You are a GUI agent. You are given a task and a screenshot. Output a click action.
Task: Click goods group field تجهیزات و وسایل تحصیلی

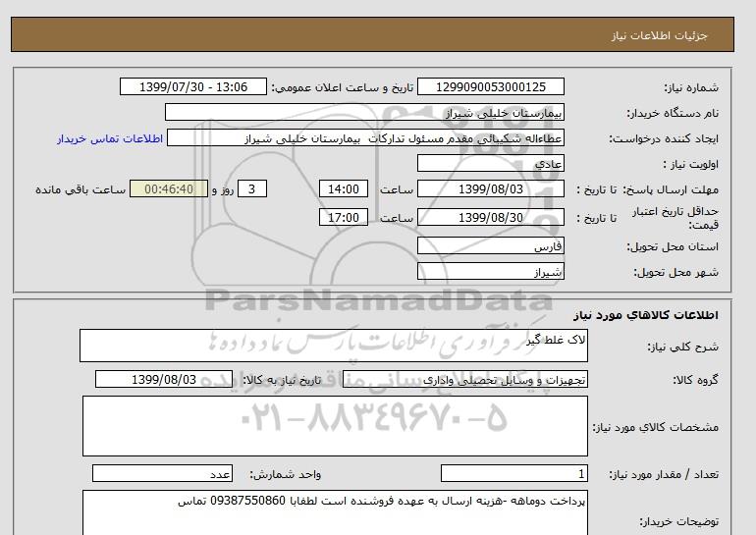point(465,379)
